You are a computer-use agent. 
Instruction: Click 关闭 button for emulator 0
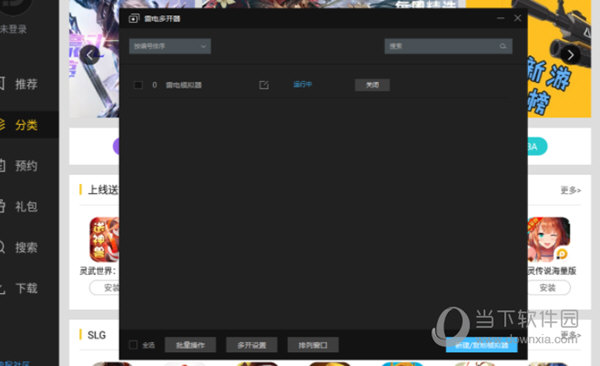pos(372,85)
